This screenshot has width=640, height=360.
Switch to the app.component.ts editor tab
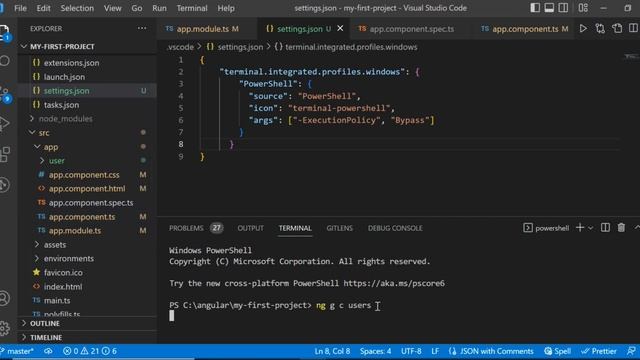[524, 29]
